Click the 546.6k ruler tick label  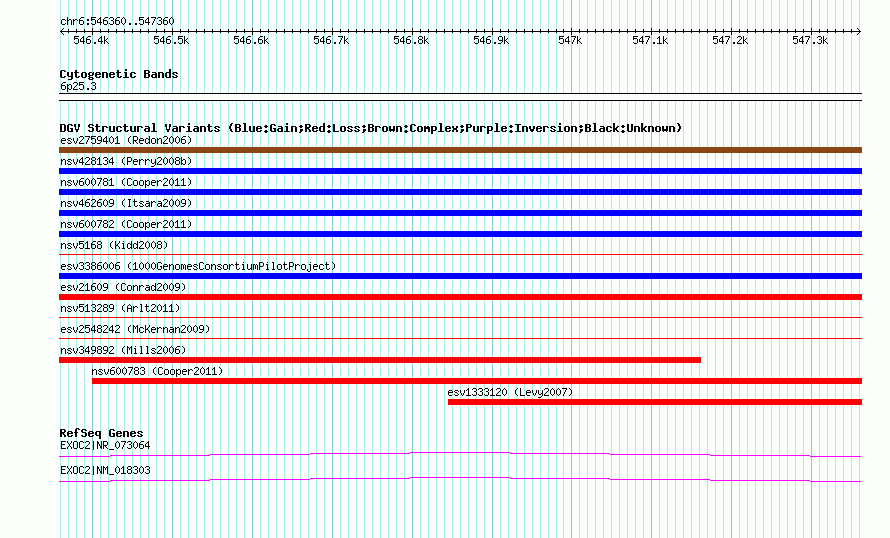pos(251,40)
